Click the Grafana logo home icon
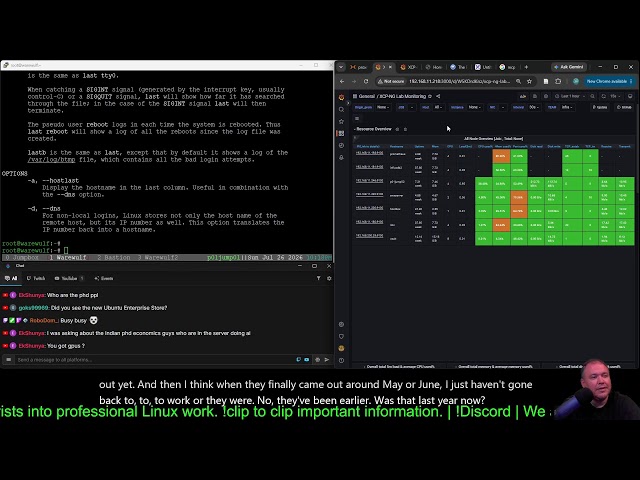Screen dimensions: 640x480 click(x=342, y=97)
